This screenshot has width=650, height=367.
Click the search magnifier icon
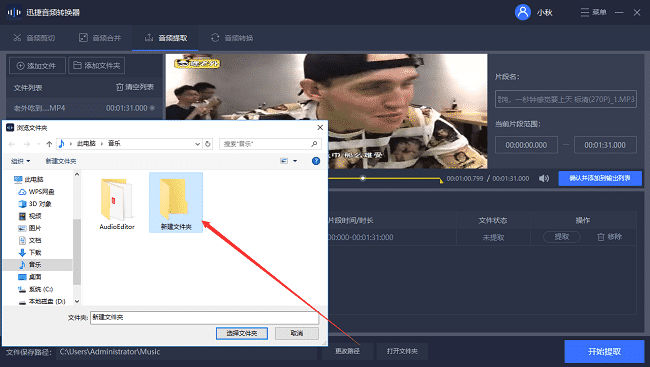314,144
